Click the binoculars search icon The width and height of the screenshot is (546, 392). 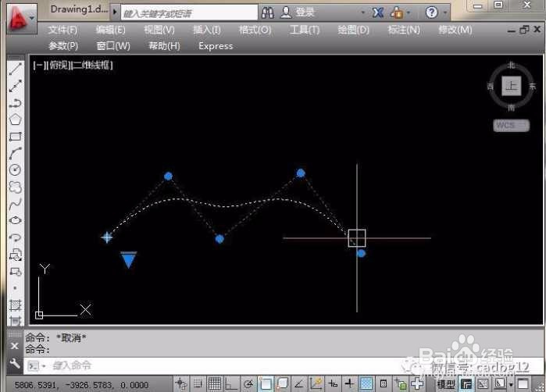(x=268, y=12)
